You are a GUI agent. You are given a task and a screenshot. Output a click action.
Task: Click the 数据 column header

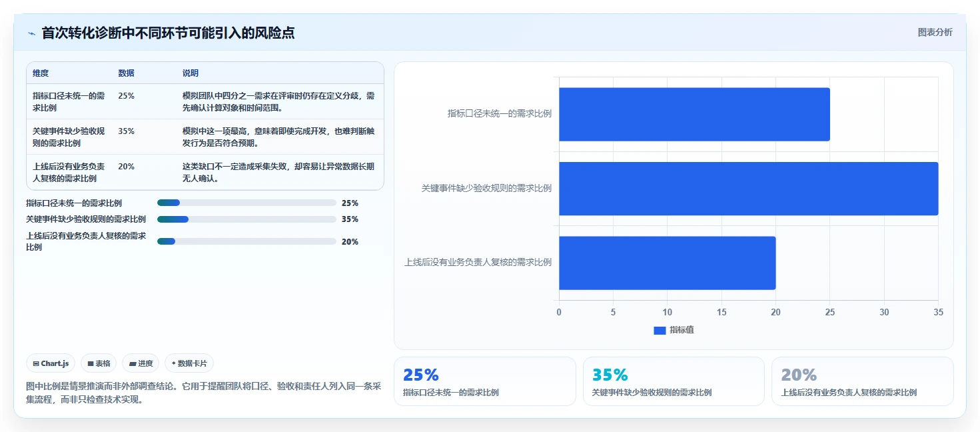coord(126,73)
